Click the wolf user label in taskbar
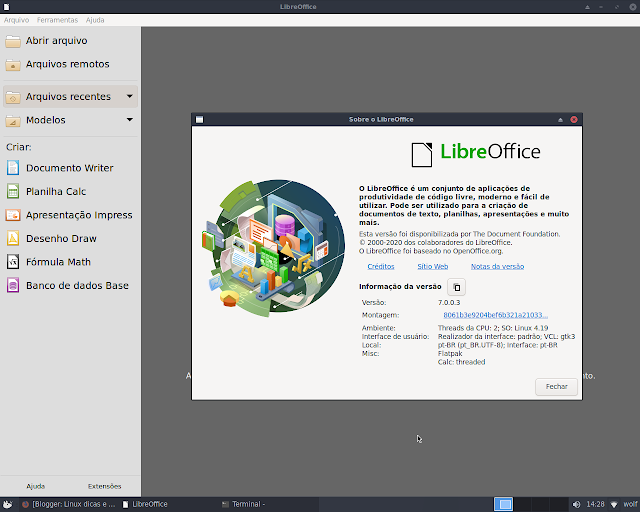This screenshot has width=640, height=512. coord(631,504)
